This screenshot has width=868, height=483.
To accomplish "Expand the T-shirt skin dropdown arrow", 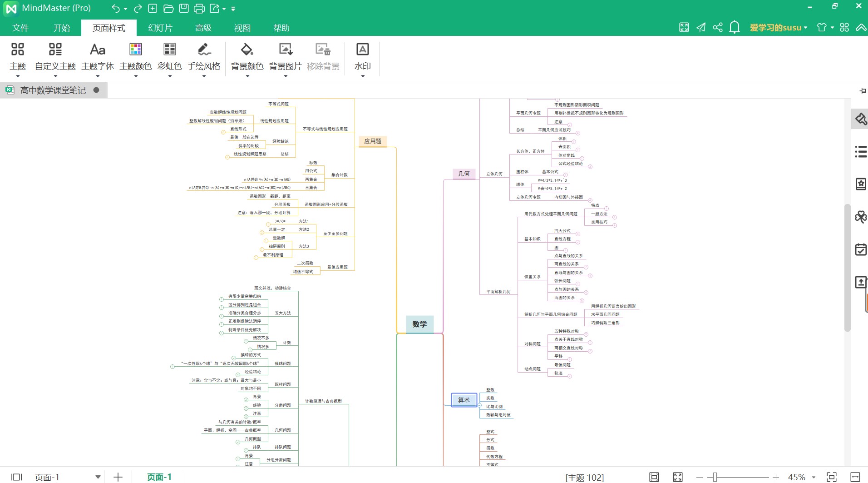I will pyautogui.click(x=832, y=28).
